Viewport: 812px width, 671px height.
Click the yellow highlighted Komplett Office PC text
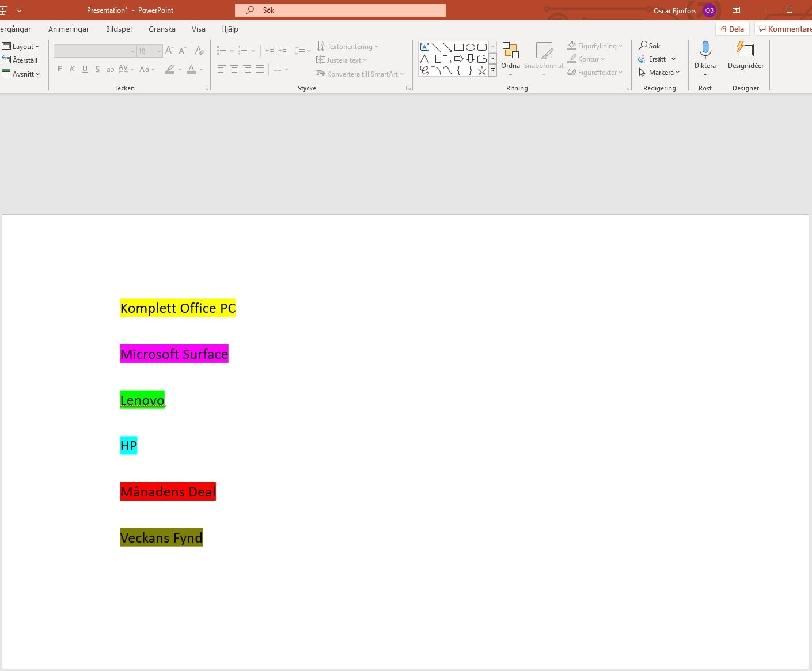pyautogui.click(x=178, y=308)
